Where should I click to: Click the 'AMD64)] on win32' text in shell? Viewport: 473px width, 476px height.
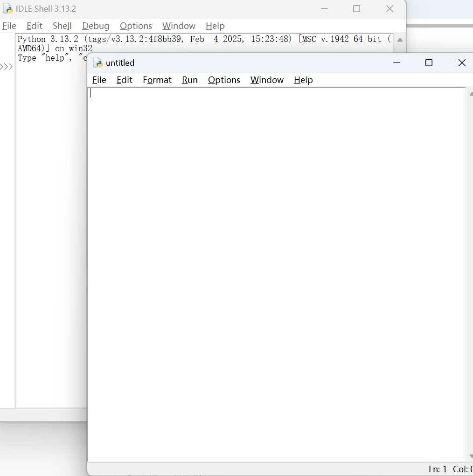(x=55, y=48)
